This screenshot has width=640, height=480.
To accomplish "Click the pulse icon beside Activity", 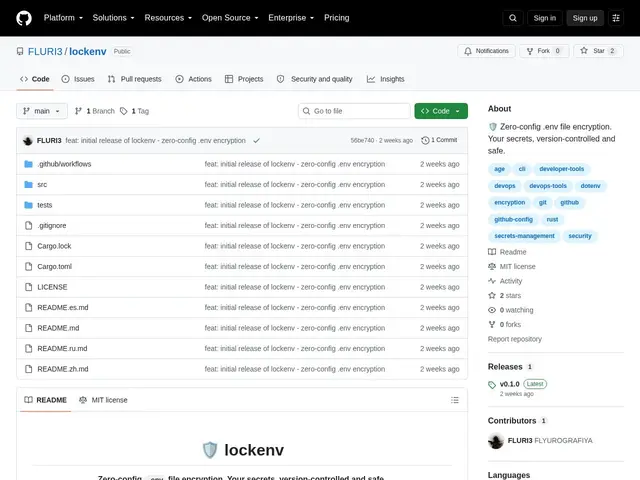I will pyautogui.click(x=492, y=281).
